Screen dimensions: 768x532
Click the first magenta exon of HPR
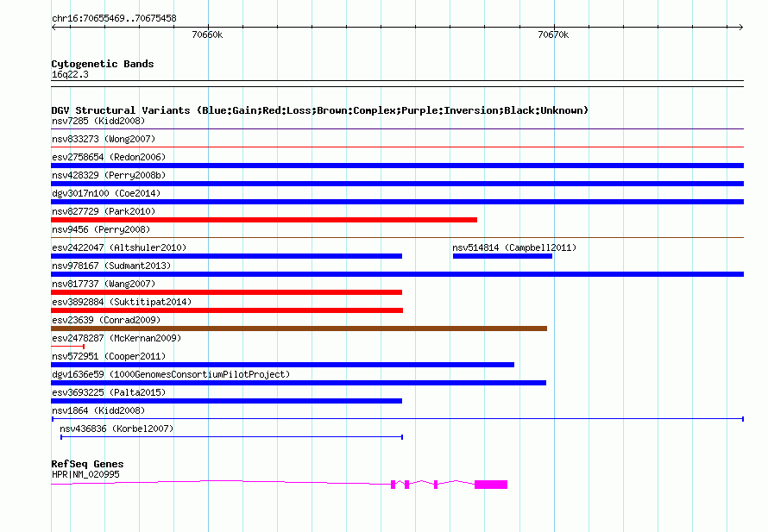393,485
